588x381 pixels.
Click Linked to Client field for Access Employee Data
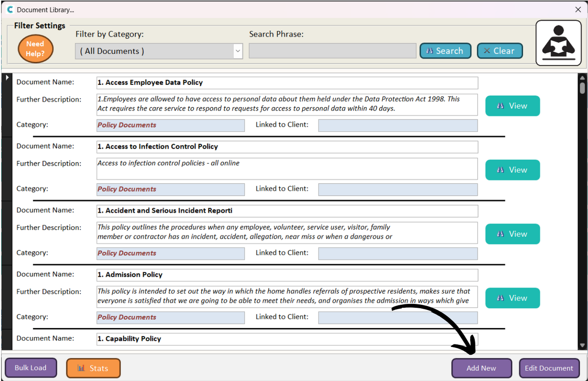[398, 125]
